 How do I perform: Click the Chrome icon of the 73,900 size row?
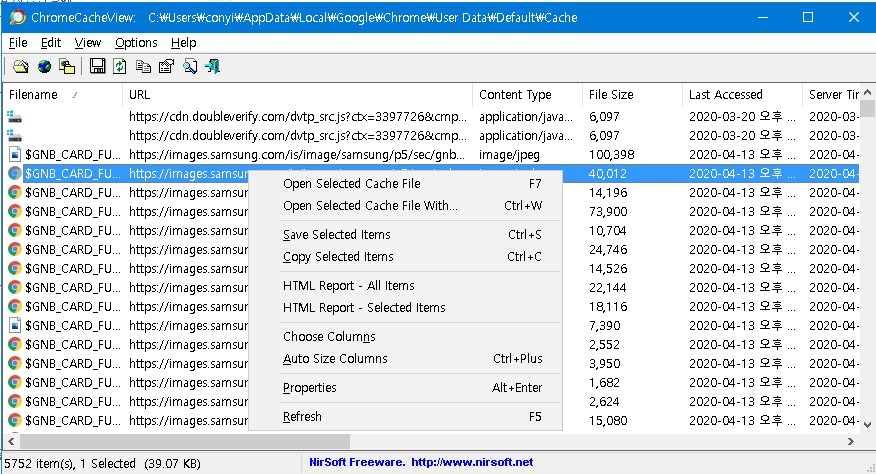pos(15,211)
